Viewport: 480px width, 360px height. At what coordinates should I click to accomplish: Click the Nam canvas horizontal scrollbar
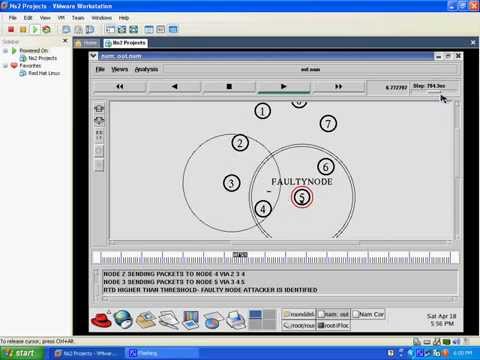[x=281, y=243]
